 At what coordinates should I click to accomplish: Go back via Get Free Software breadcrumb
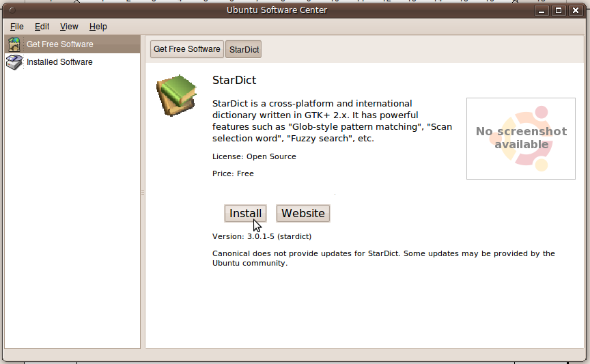pos(187,49)
